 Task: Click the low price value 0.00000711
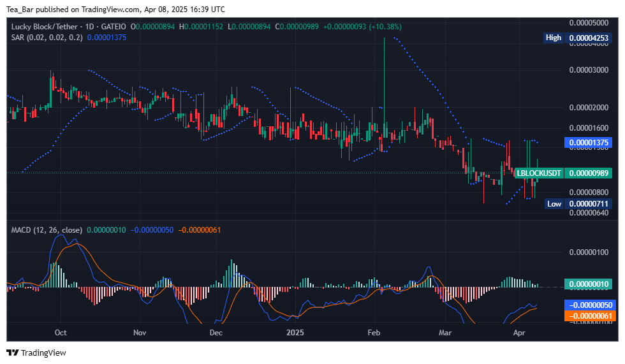pyautogui.click(x=588, y=204)
